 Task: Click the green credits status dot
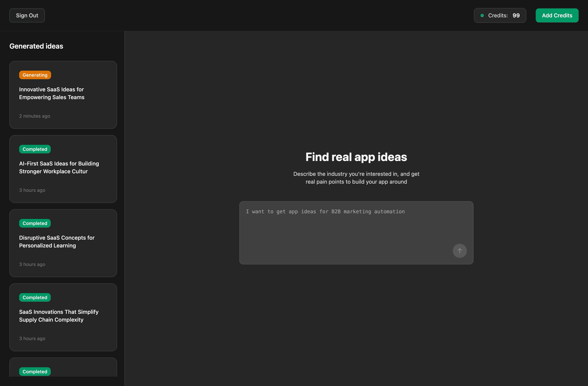click(482, 15)
